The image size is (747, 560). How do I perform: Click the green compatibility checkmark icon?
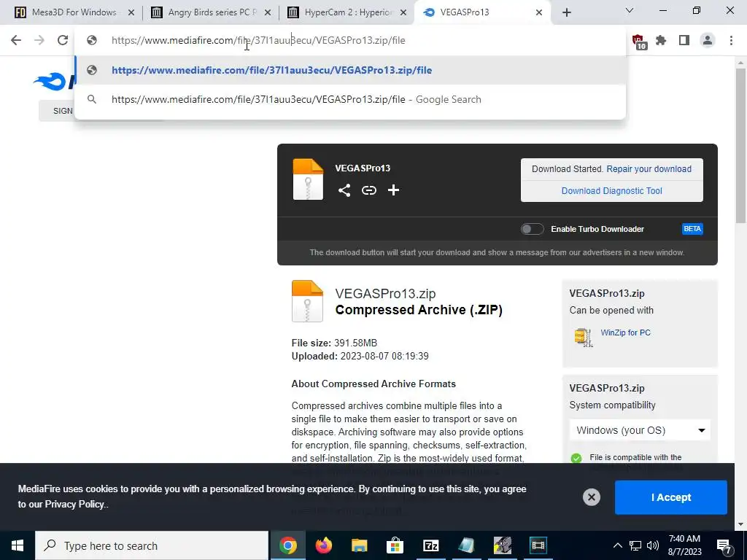pos(576,458)
